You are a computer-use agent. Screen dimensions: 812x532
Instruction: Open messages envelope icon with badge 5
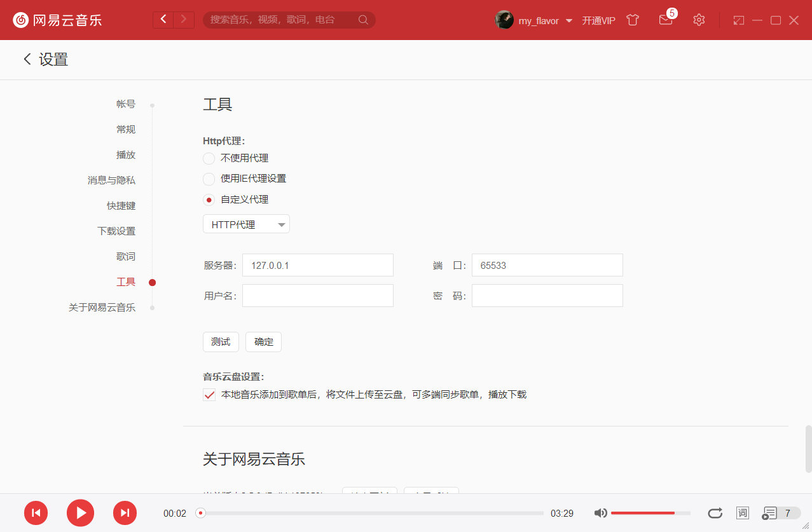pos(666,20)
